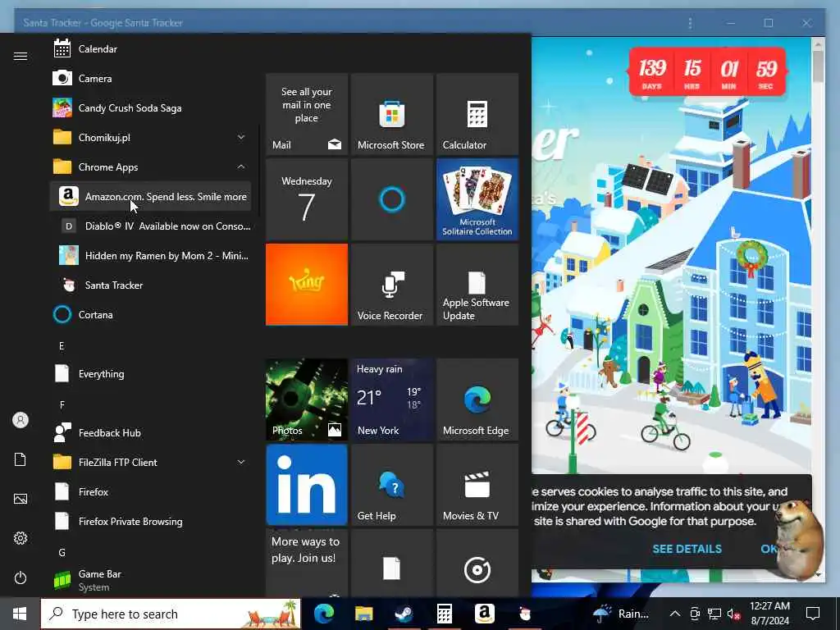840x630 pixels.
Task: Open the Movies & TV tile
Action: tap(477, 485)
